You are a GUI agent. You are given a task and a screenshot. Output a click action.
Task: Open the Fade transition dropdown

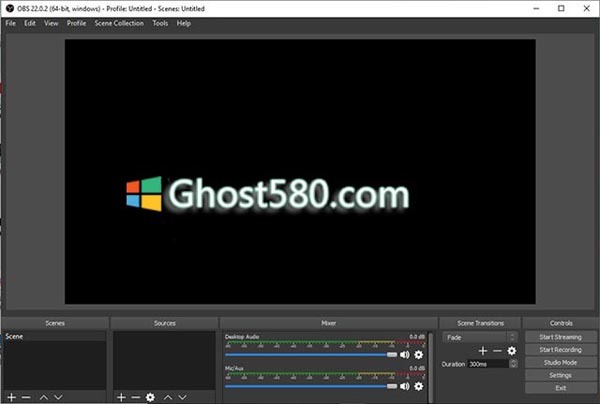click(480, 337)
